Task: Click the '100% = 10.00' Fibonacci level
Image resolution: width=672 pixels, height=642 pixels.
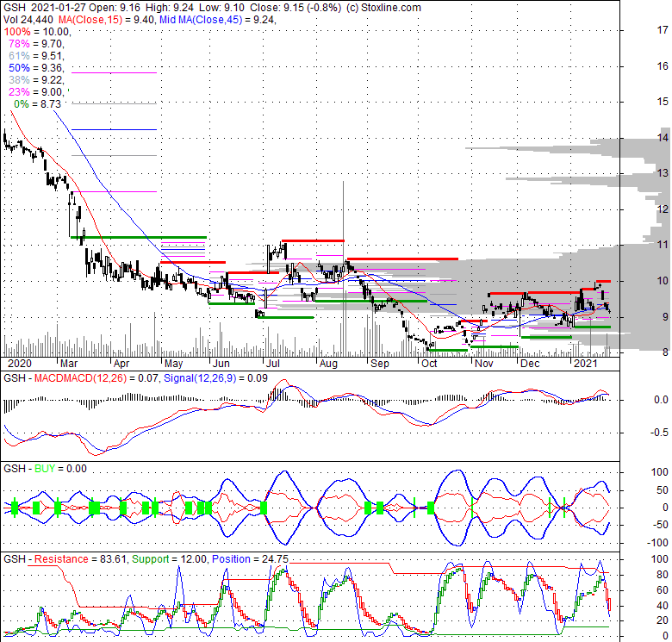Action: [37, 32]
